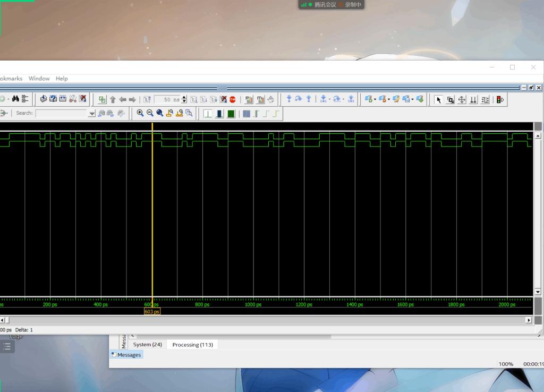Open the Help menu
544x392 pixels.
point(62,79)
